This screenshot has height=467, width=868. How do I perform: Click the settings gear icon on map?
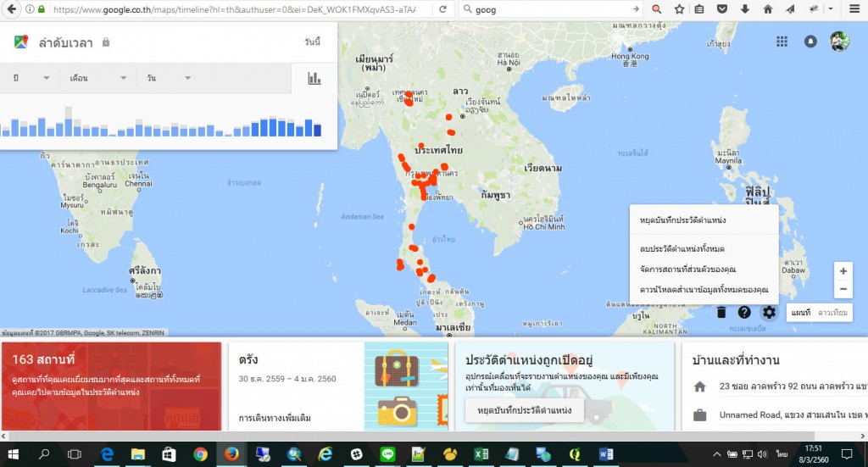(769, 312)
